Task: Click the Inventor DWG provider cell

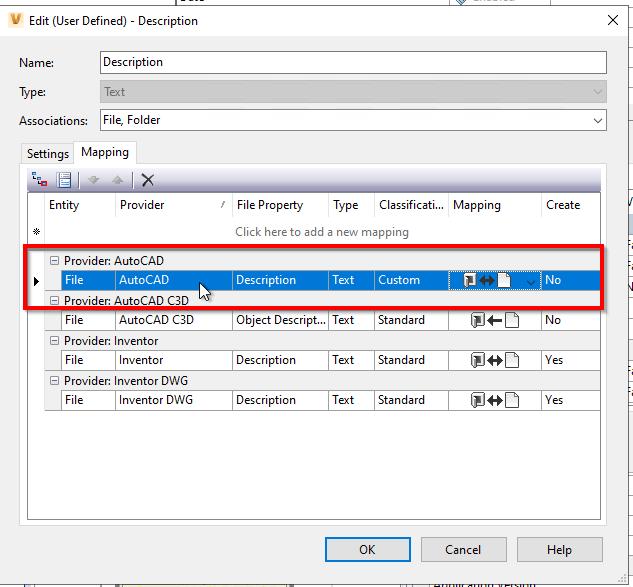Action: 174,400
